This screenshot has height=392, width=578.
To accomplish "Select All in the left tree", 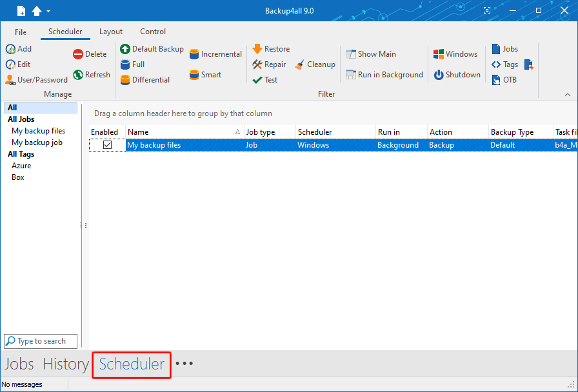I will click(x=41, y=108).
